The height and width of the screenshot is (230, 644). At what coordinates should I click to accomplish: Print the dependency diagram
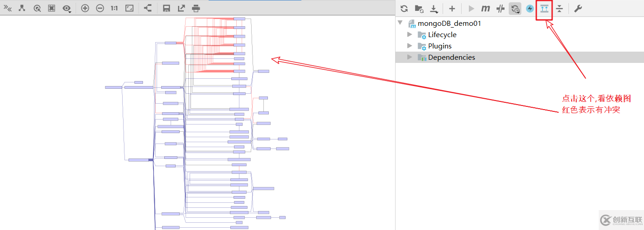(196, 8)
